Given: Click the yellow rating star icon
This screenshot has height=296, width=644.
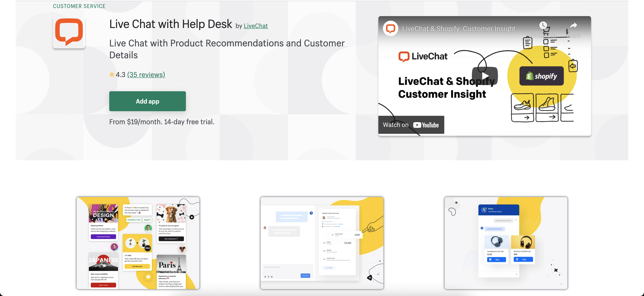Looking at the screenshot, I should click(112, 74).
